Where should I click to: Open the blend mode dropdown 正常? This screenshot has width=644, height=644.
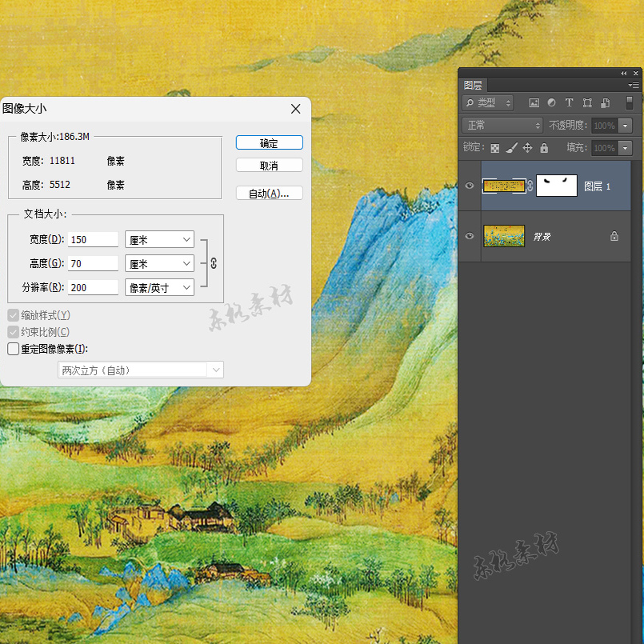pyautogui.click(x=502, y=126)
